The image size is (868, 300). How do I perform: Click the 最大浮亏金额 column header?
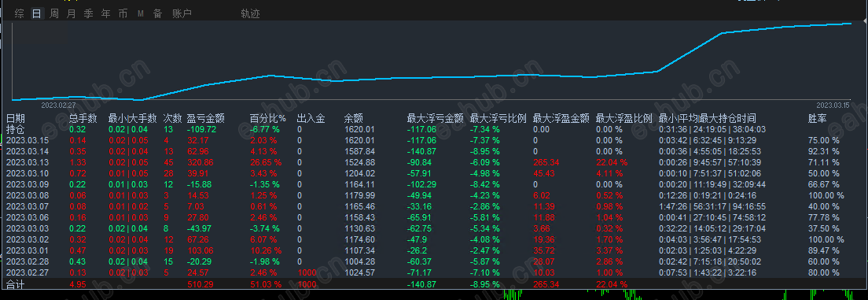436,118
